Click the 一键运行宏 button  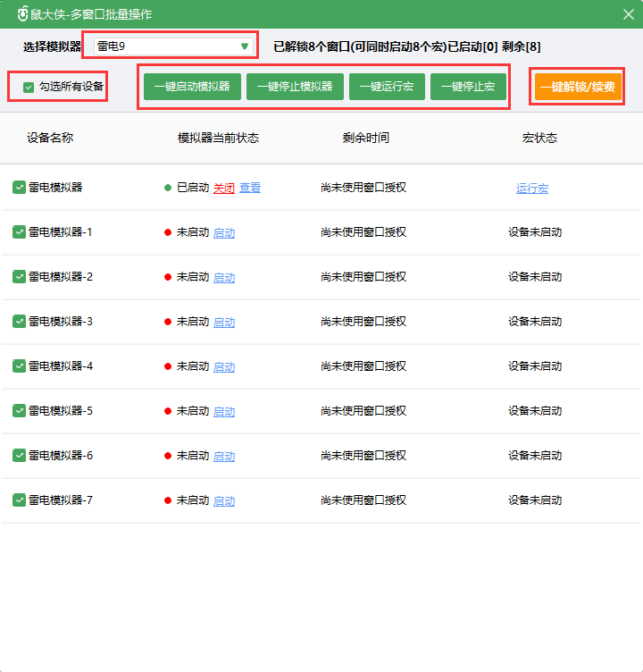(x=387, y=87)
